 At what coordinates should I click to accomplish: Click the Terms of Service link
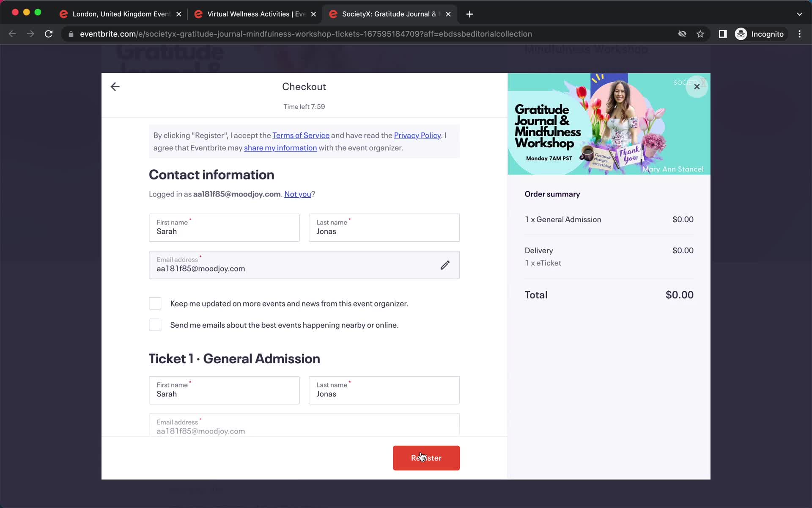[x=300, y=135]
